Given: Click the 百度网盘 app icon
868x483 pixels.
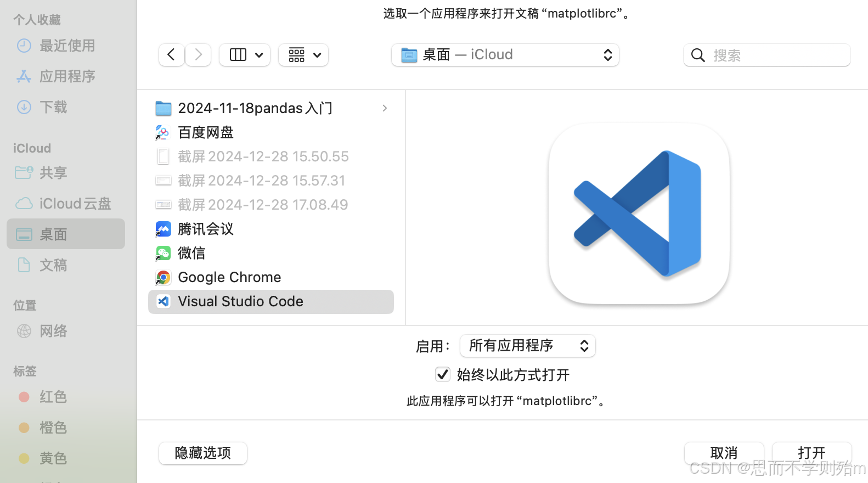Looking at the screenshot, I should pos(163,132).
